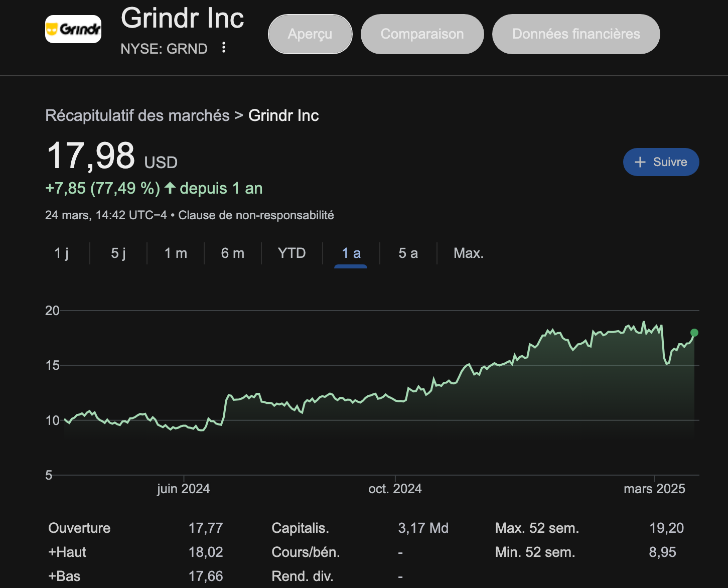Select the 5 j time range
Viewport: 728px width, 588px height.
point(118,253)
